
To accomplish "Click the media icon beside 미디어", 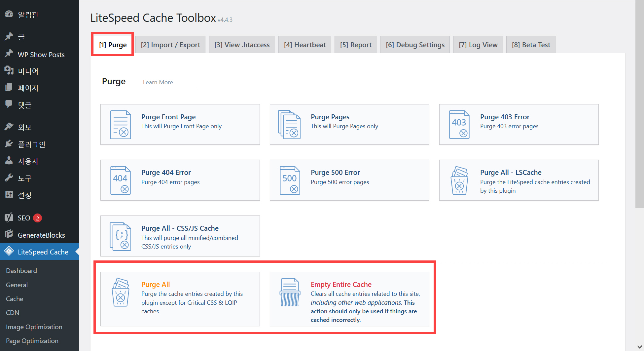I will click(x=9, y=70).
